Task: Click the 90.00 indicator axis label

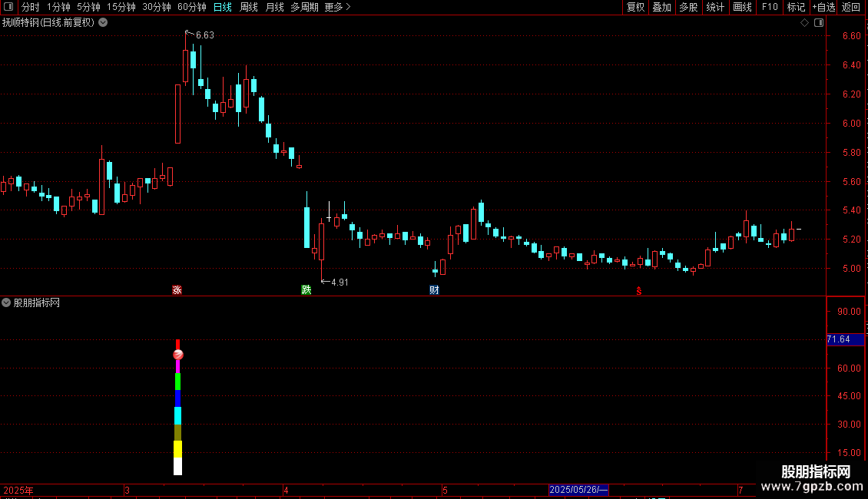Action: tap(849, 312)
